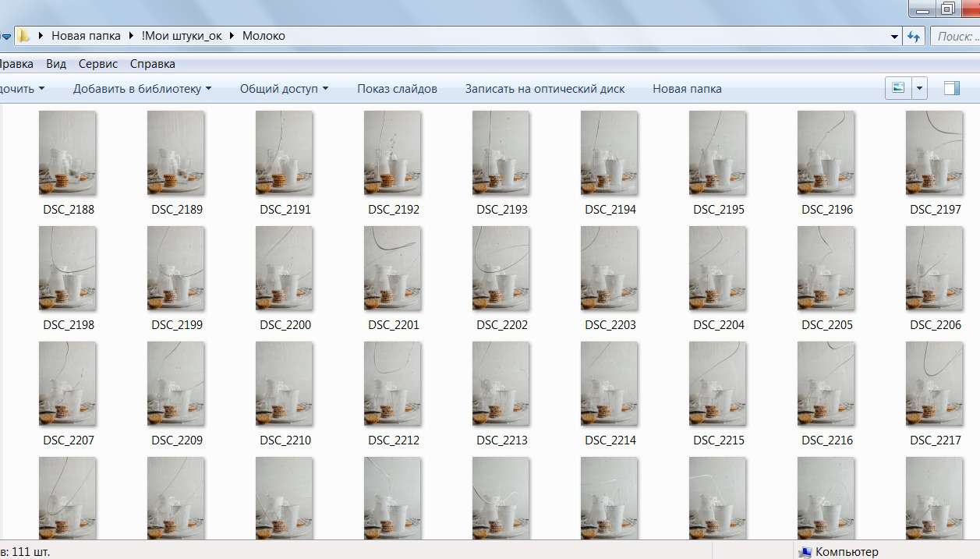The height and width of the screenshot is (559, 980).
Task: Select thumbnail DSC_2194
Action: [x=610, y=153]
